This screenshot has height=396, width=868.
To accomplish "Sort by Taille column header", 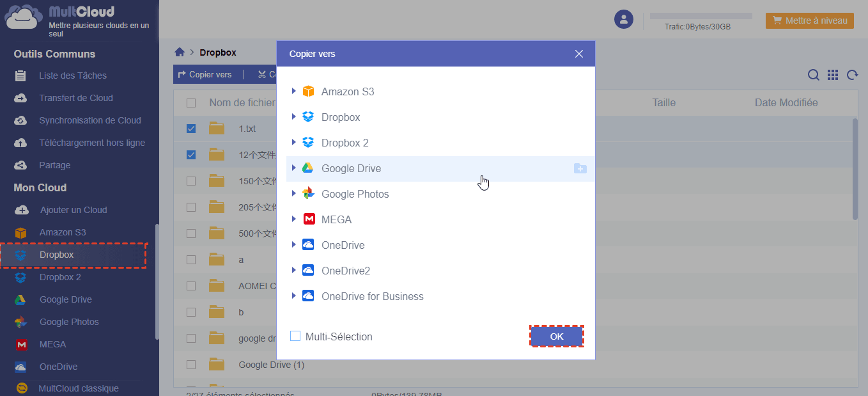I will pos(663,102).
